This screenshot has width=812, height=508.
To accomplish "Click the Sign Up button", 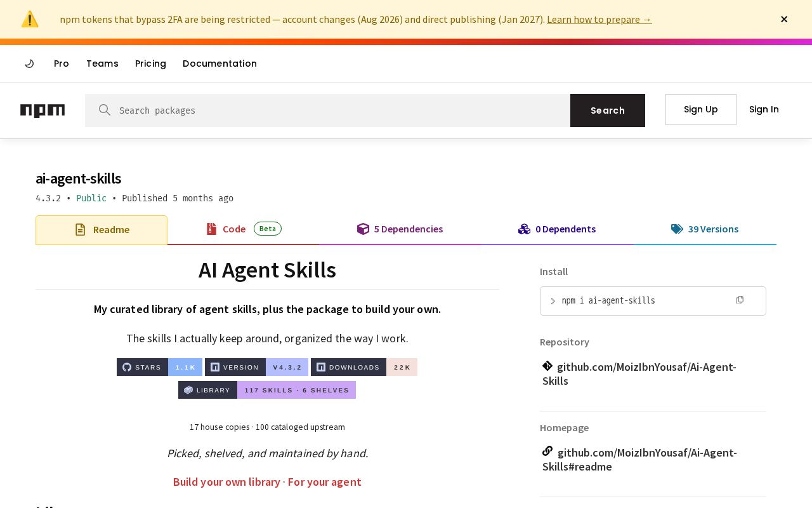I will click(x=701, y=109).
